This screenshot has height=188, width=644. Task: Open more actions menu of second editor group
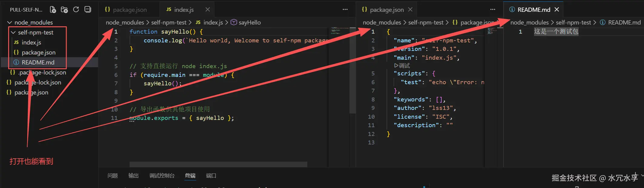493,10
